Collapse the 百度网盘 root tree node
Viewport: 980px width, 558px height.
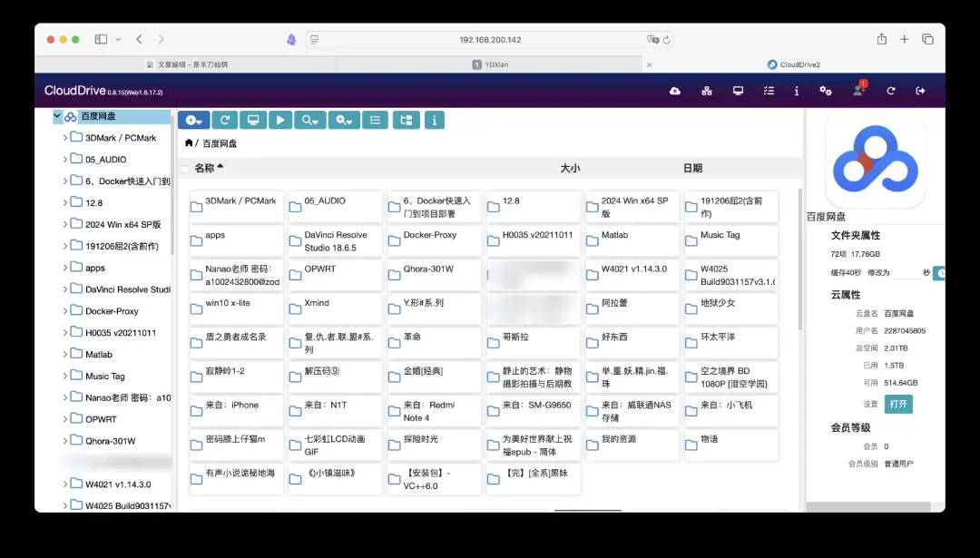pyautogui.click(x=57, y=116)
